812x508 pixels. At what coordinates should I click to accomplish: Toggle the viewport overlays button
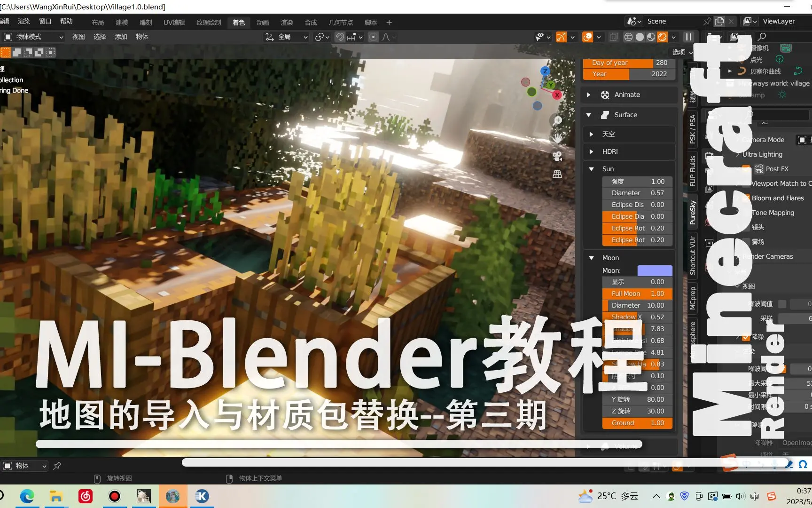(x=587, y=37)
